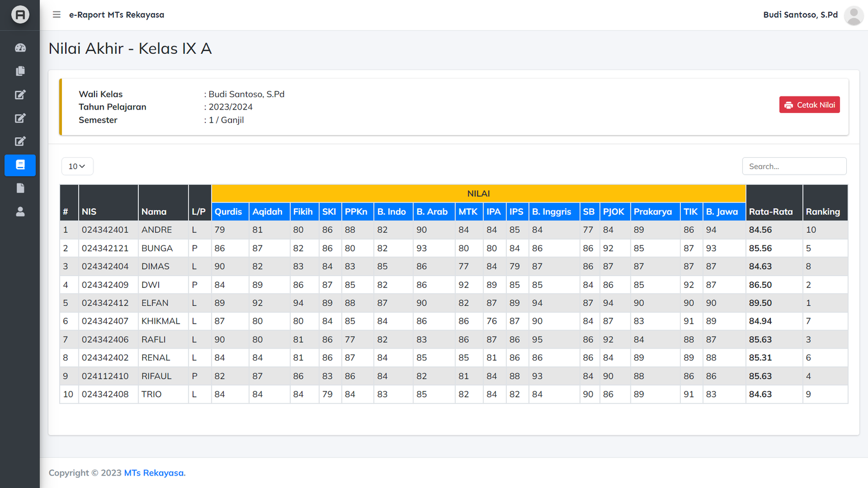Open the user avatar picture in header
The height and width of the screenshot is (488, 868).
coord(853,15)
